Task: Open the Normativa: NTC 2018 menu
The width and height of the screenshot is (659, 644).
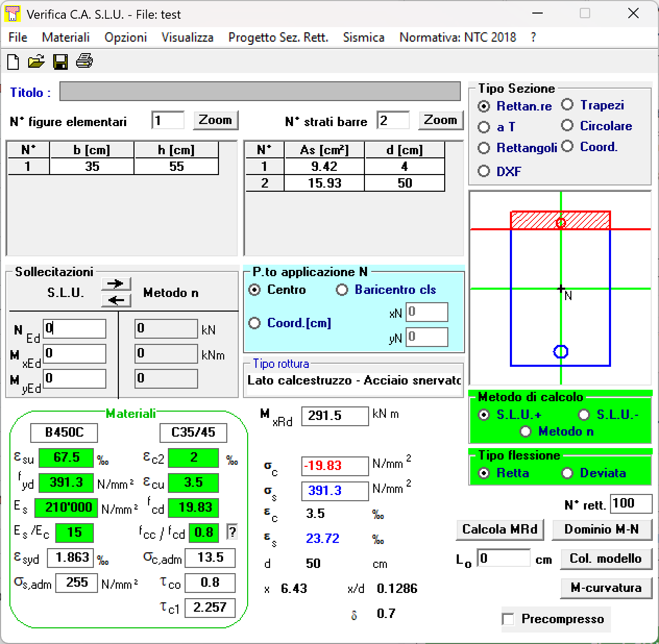Action: pyautogui.click(x=457, y=38)
